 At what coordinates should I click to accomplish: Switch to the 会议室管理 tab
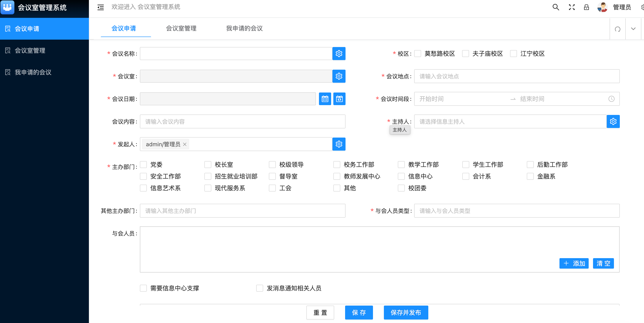[x=181, y=29]
